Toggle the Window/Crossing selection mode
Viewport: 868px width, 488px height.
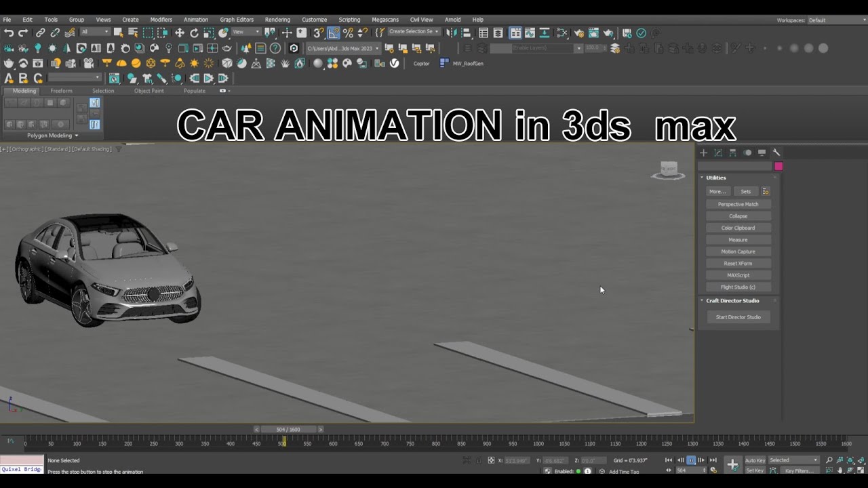[x=163, y=33]
